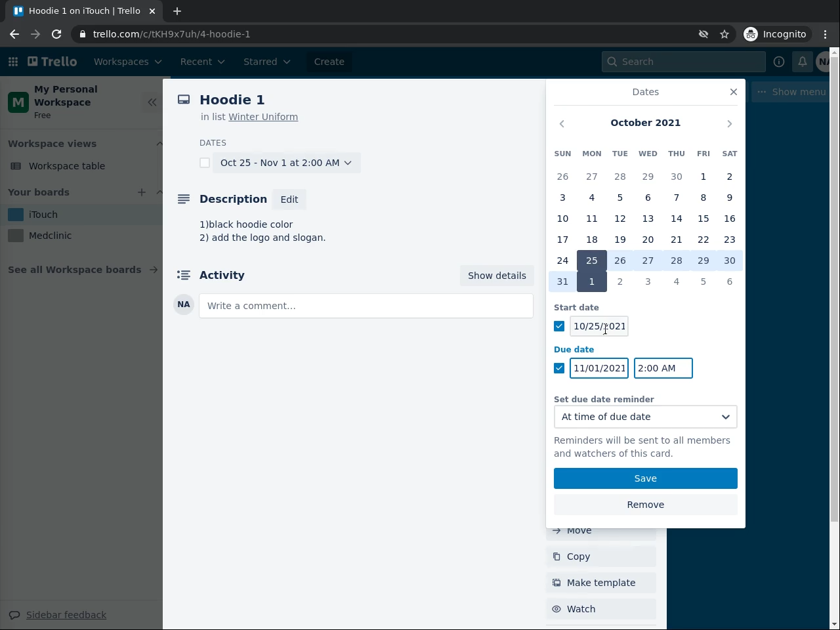Save the selected dates

pos(646,478)
